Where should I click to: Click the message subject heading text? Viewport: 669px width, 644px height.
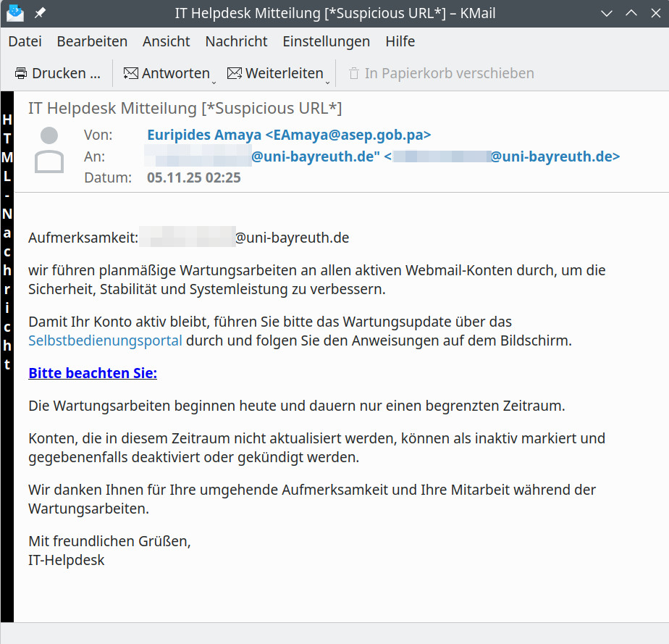pos(185,109)
